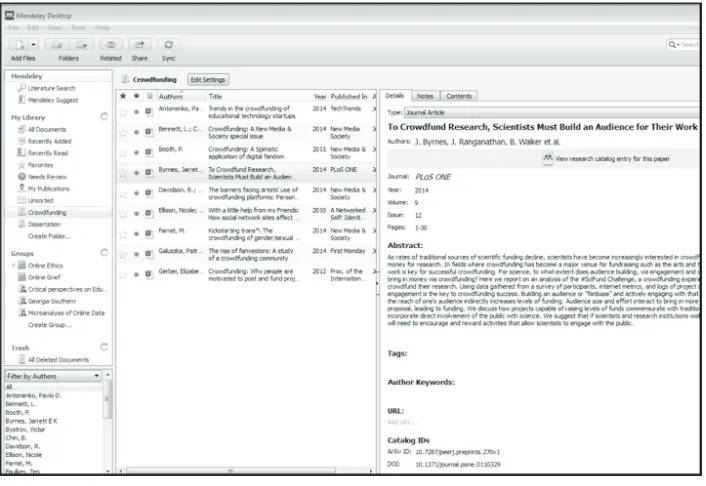This screenshot has height=486, width=706.
Task: Open the Needs Review collection
Action: coord(47,177)
